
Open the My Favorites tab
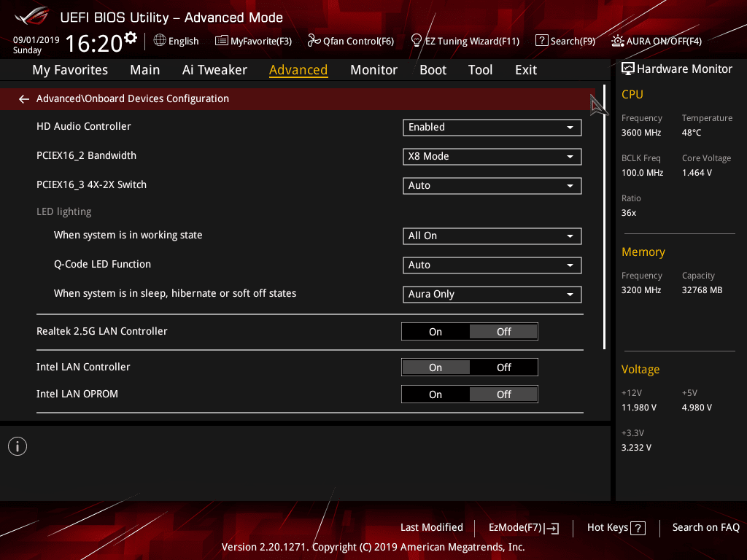70,70
